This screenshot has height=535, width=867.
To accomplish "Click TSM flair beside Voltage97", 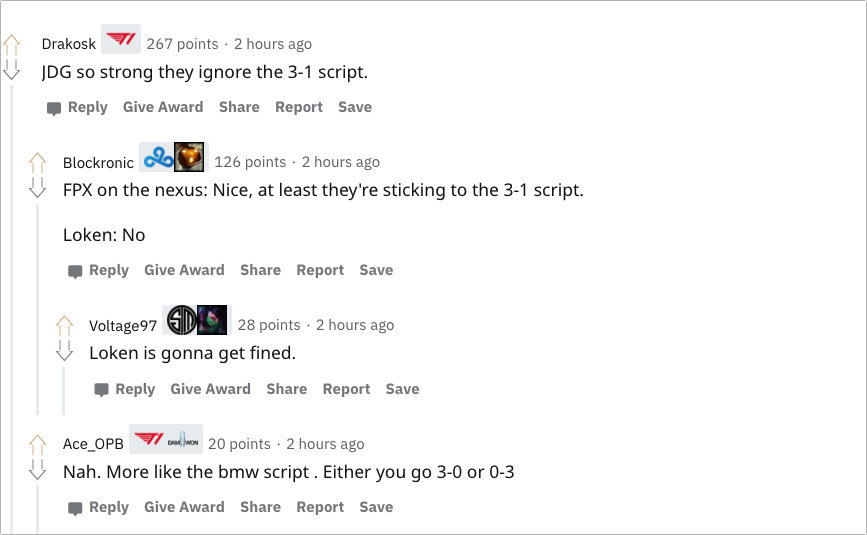I will tap(180, 321).
